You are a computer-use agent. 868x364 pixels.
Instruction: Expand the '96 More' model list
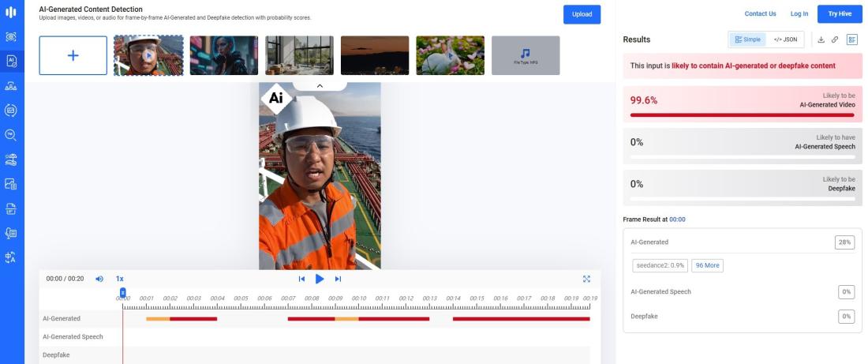(707, 265)
